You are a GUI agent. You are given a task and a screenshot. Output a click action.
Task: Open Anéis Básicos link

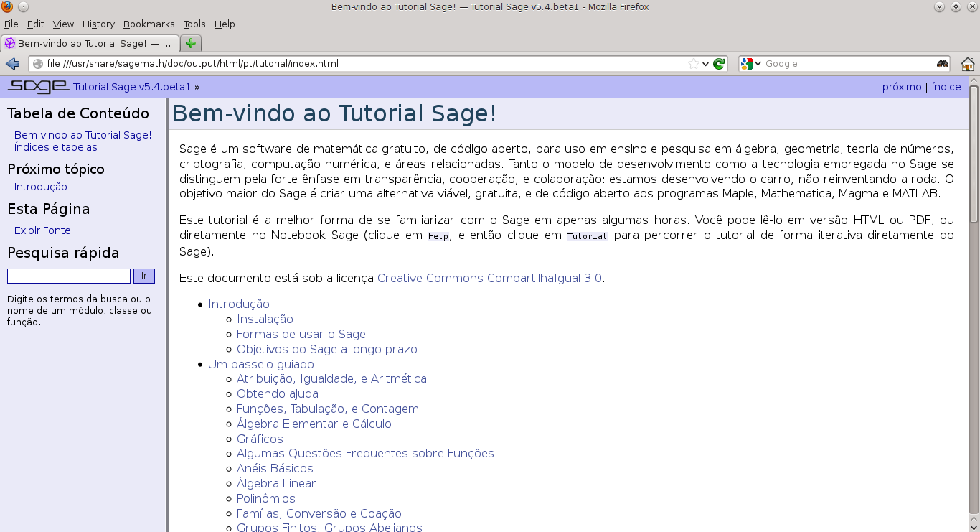click(x=275, y=469)
